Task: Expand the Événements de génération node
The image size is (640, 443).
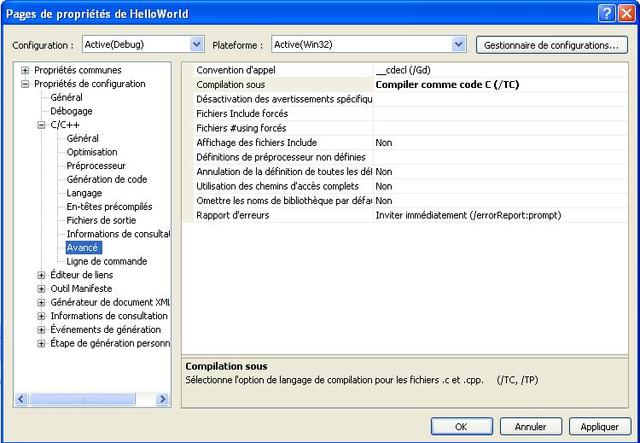Action: (41, 330)
